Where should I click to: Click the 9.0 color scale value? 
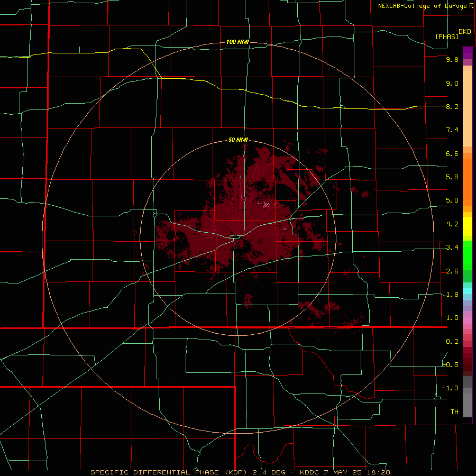[452, 83]
